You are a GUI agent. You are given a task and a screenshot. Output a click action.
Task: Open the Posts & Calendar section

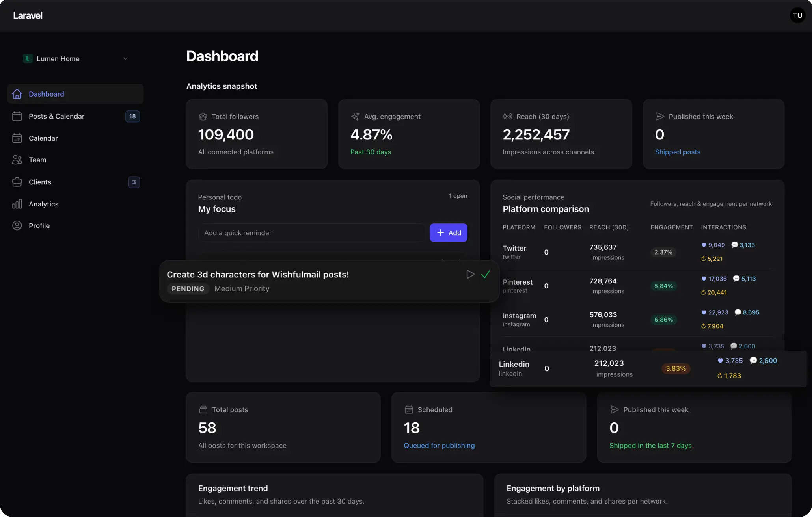pyautogui.click(x=56, y=116)
